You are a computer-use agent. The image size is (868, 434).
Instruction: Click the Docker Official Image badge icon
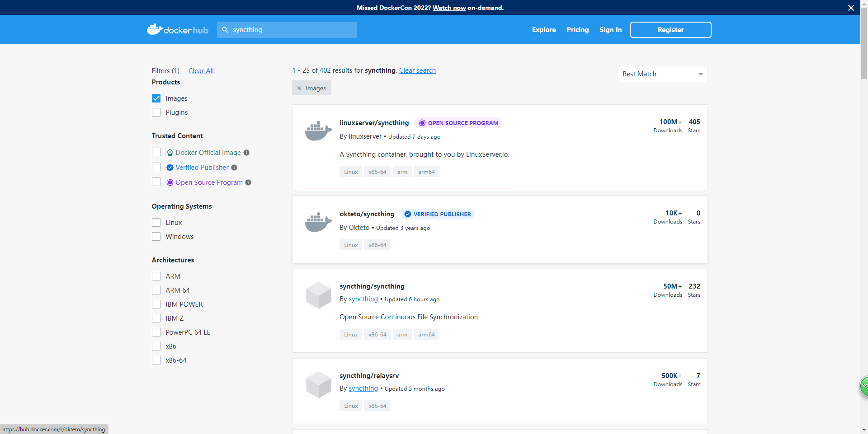[x=170, y=153]
